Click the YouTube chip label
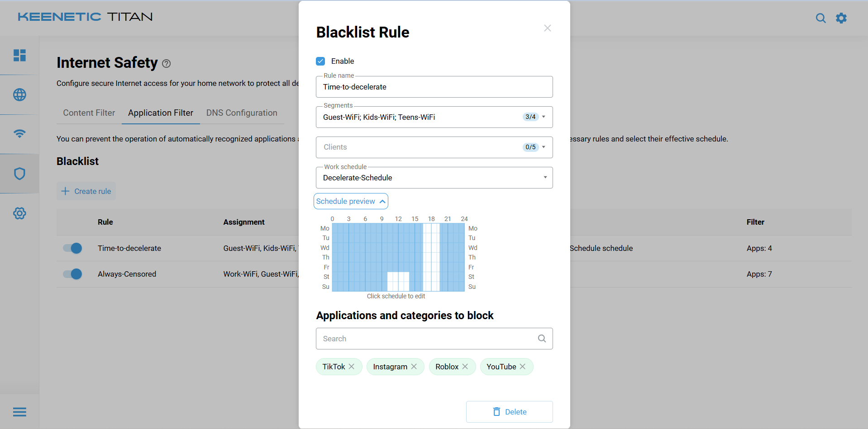Image resolution: width=868 pixels, height=429 pixels. click(501, 367)
